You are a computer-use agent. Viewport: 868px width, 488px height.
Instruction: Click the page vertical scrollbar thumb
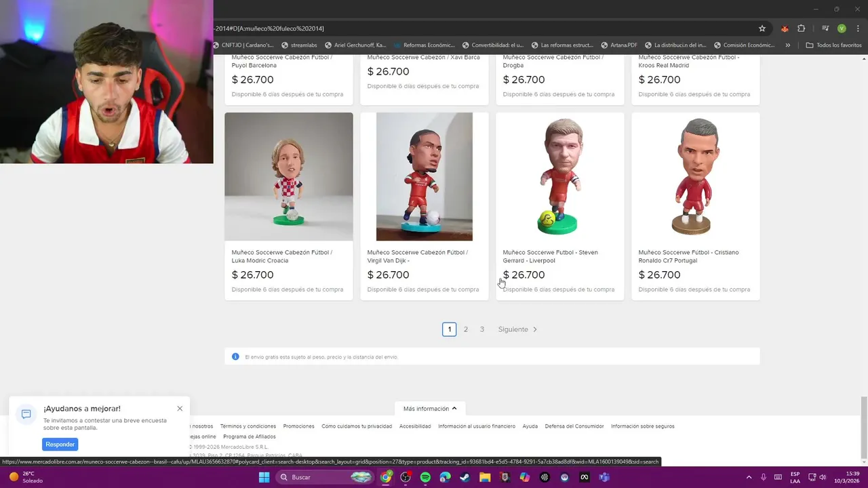point(863,427)
